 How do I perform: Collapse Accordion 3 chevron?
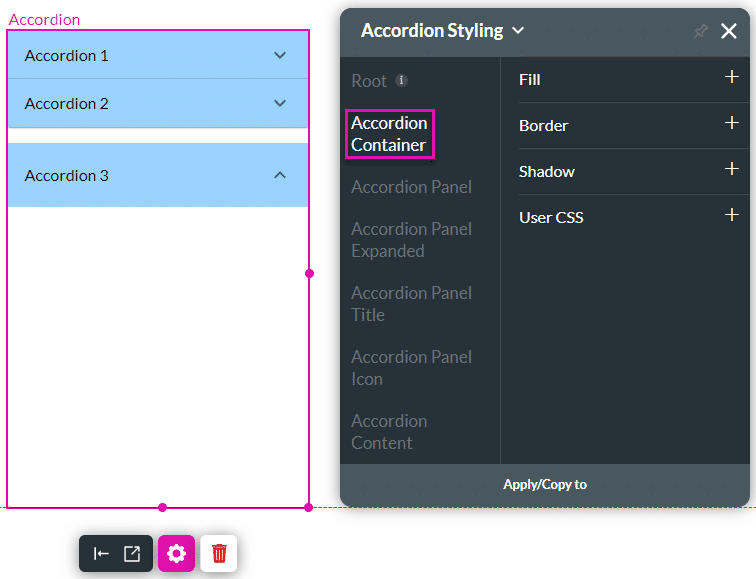click(x=280, y=175)
